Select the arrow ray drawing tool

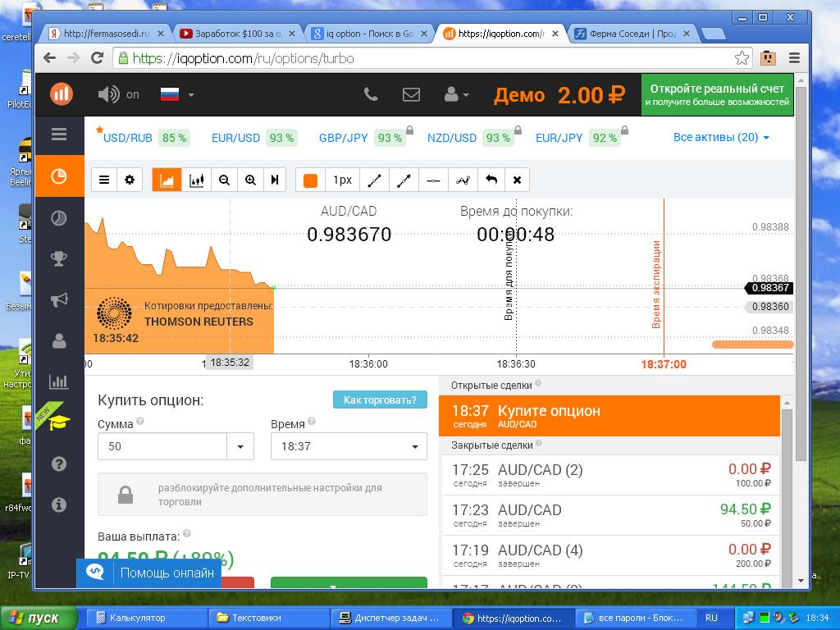404,180
